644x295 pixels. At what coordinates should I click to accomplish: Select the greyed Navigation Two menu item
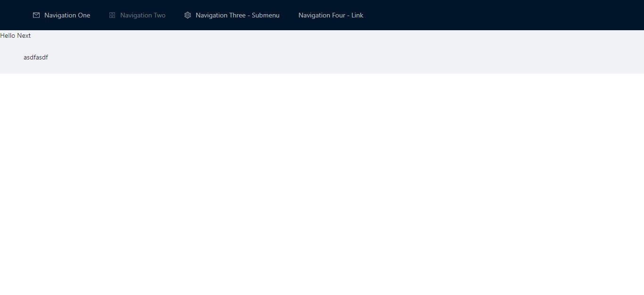pyautogui.click(x=137, y=15)
